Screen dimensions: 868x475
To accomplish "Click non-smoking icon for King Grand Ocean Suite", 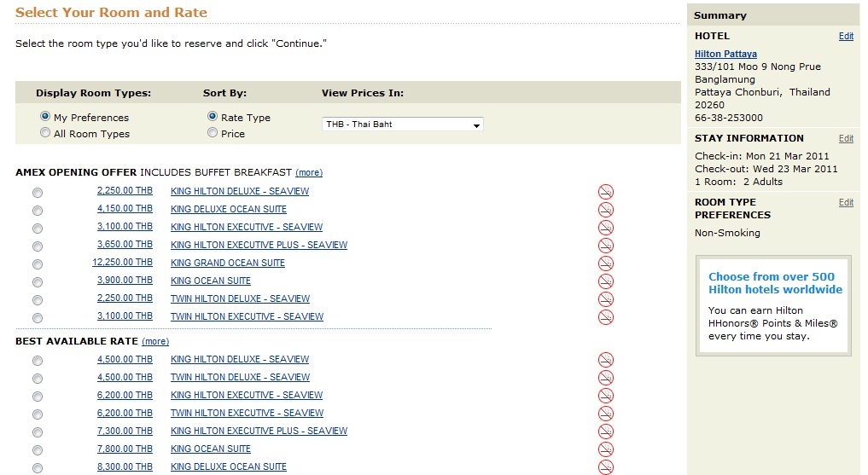I will pos(606,264).
